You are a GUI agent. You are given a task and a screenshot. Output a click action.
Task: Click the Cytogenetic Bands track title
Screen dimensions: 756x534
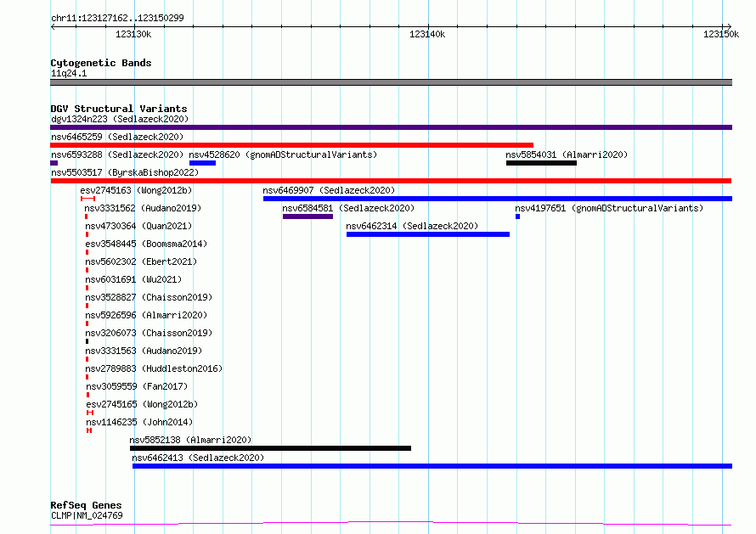[x=101, y=63]
